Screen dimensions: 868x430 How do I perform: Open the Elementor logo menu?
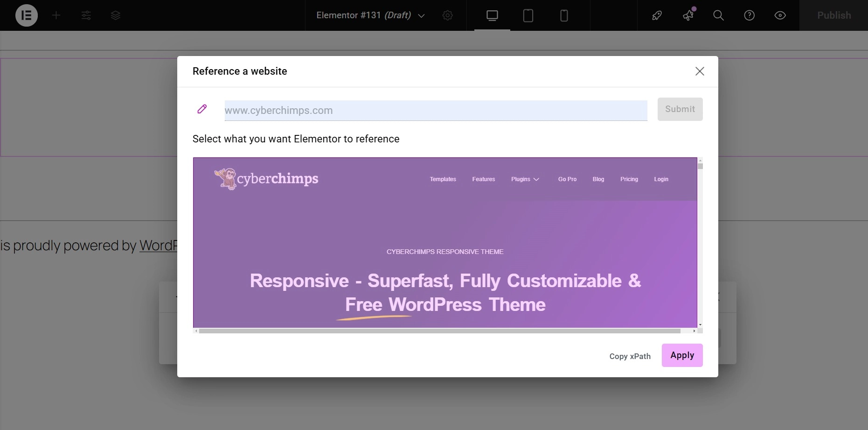[x=27, y=15]
